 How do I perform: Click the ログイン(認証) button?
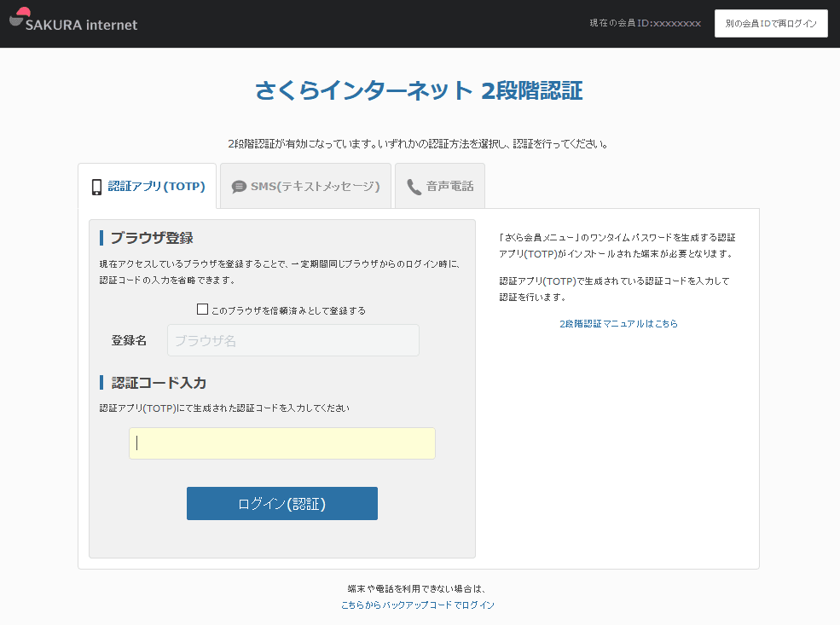[282, 503]
